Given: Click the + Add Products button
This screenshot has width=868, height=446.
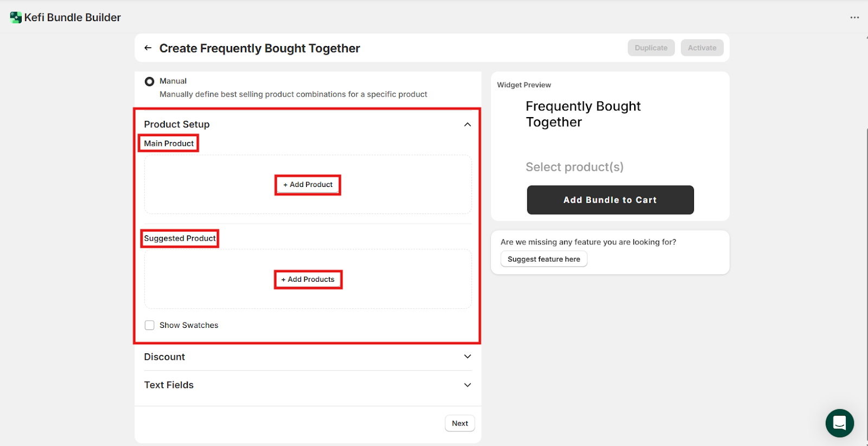Looking at the screenshot, I should click(308, 280).
